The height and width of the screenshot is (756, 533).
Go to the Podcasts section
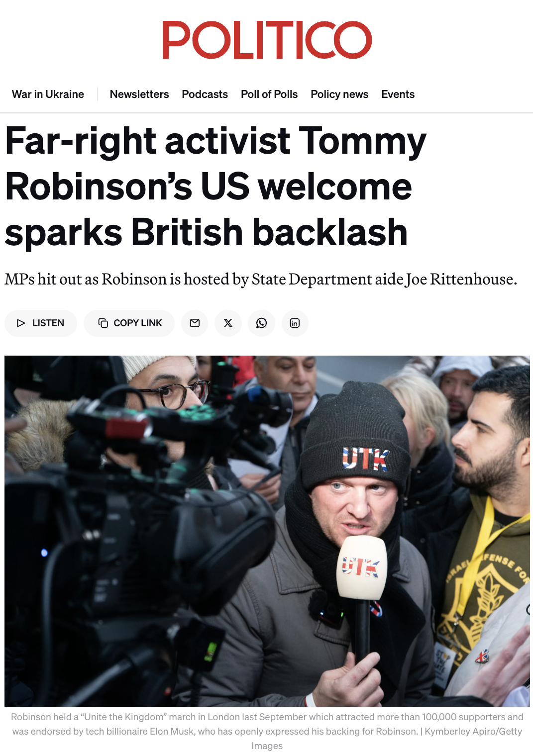[x=205, y=94]
